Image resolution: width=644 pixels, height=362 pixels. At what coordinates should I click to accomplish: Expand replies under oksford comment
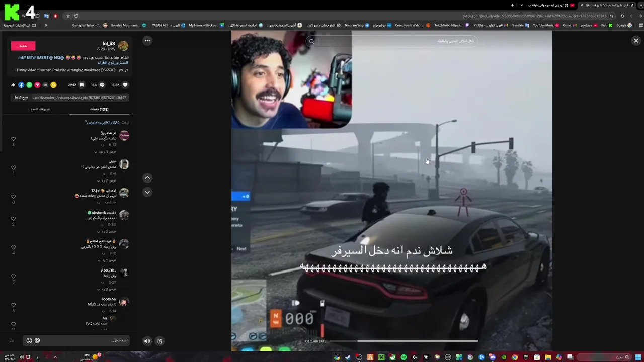107,231
